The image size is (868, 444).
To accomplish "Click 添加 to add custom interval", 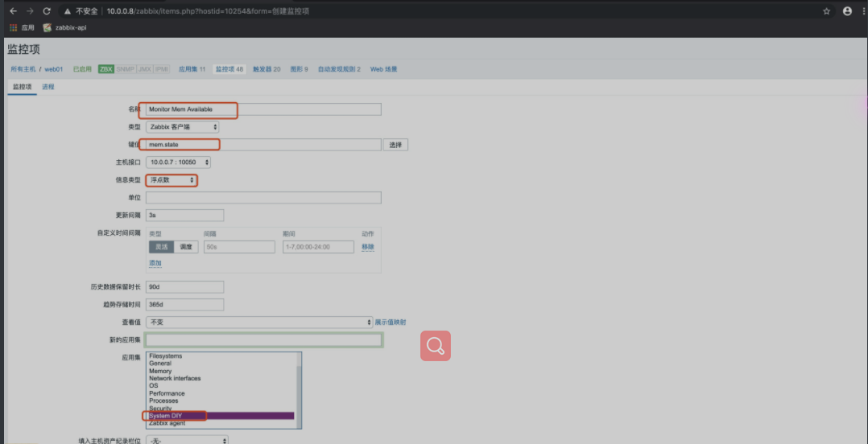I will (155, 263).
